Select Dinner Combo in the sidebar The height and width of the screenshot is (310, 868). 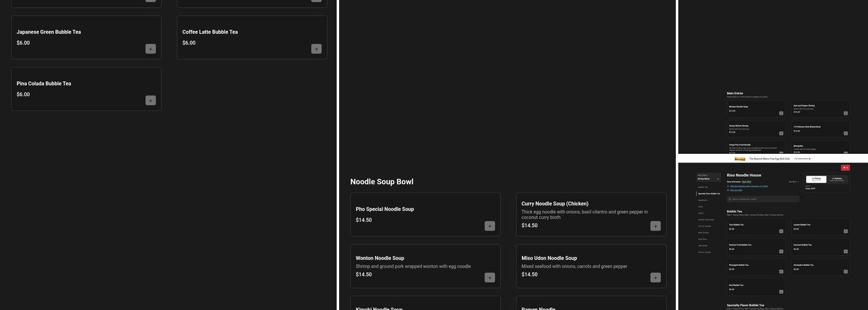[705, 252]
